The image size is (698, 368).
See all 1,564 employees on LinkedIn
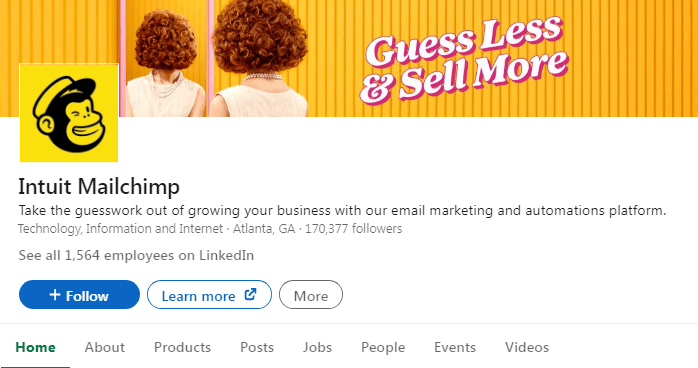coord(136,255)
